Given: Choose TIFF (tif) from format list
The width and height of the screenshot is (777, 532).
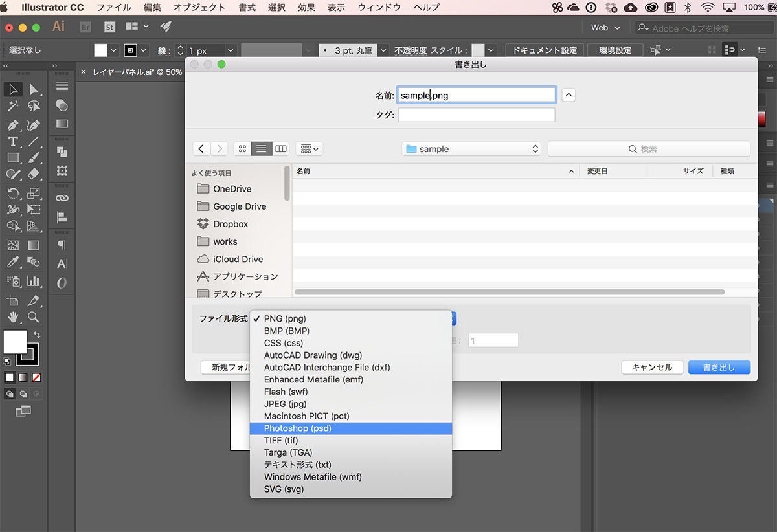Looking at the screenshot, I should 351,441.
